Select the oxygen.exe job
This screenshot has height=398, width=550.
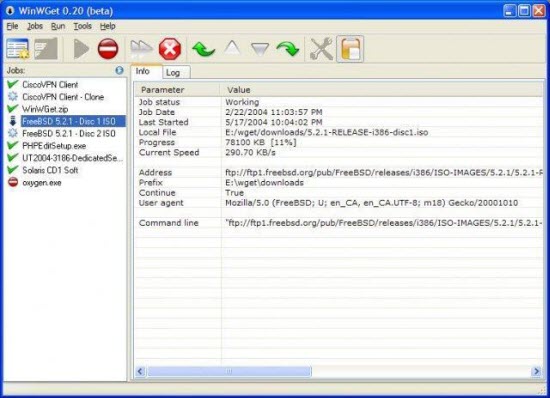(x=42, y=183)
